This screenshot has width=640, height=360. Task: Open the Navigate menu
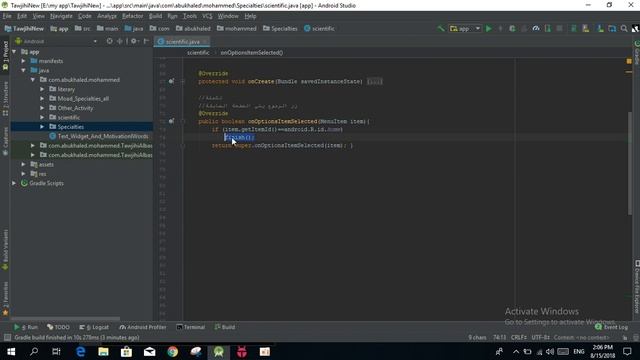pos(61,16)
